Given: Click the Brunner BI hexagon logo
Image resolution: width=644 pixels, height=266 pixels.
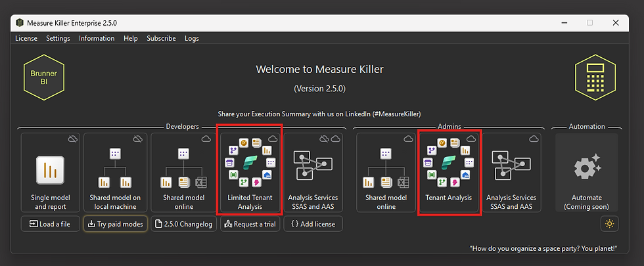Looking at the screenshot, I should pos(44,78).
